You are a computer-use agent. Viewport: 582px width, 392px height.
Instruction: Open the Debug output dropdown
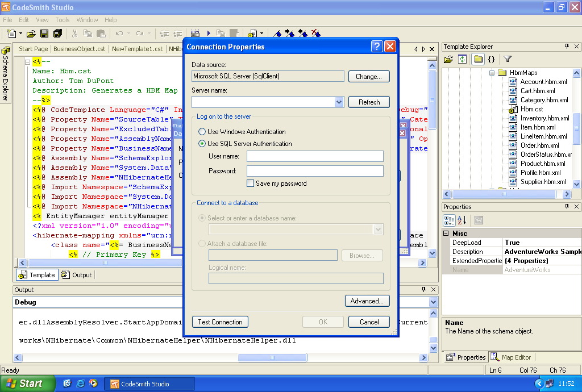point(433,302)
